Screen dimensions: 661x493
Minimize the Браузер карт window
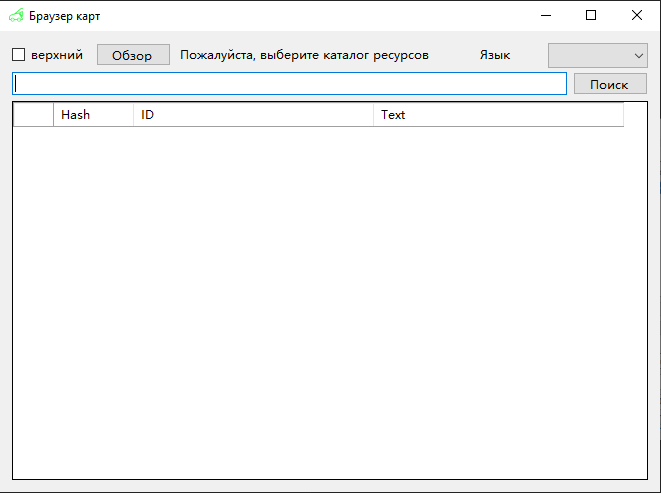coord(546,15)
